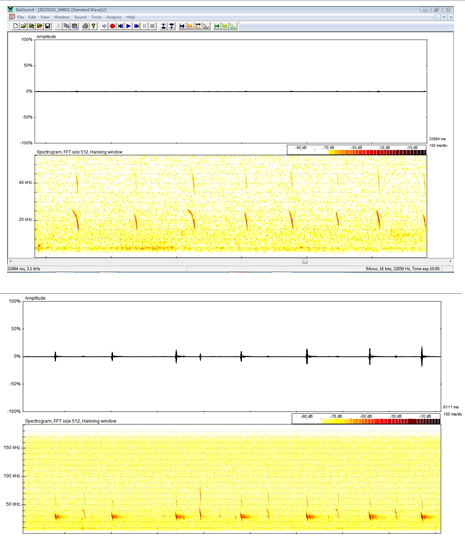The image size is (465, 542).
Task: Click the '33684 ms' time readout
Action: 437,139
